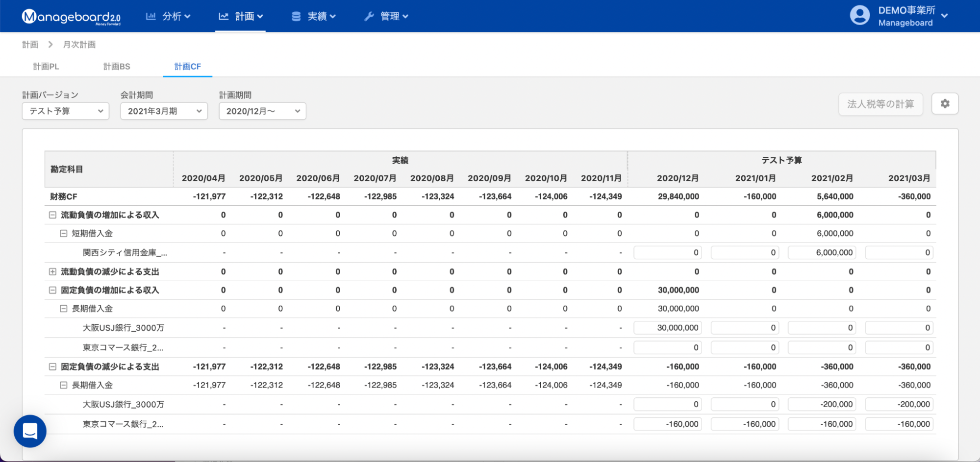
Task: Open the 実績 menu with database icon
Action: pos(314,17)
